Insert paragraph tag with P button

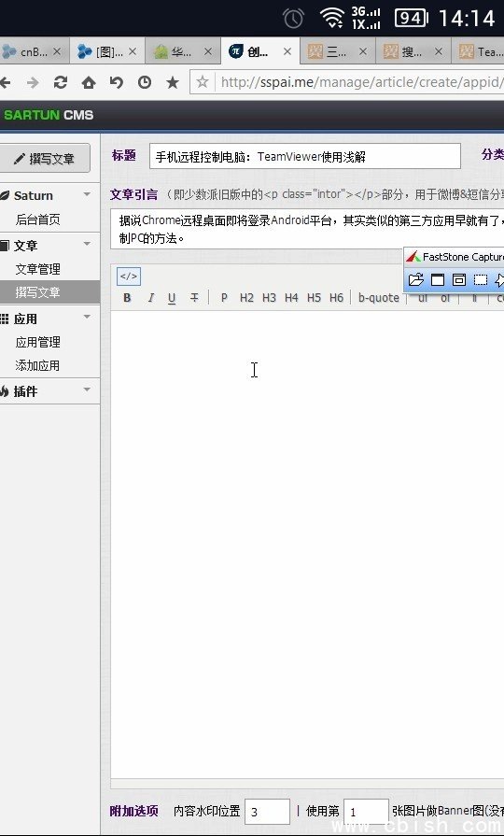tap(224, 298)
